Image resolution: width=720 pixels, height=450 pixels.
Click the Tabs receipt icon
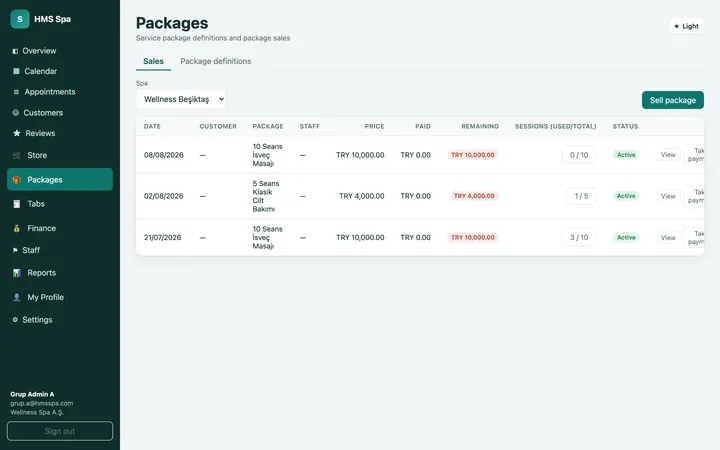coord(17,204)
